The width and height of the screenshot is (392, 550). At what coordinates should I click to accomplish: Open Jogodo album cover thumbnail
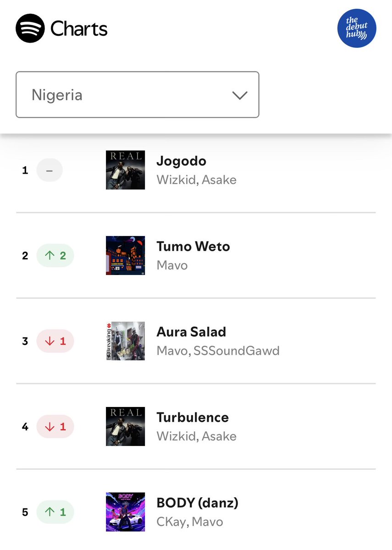point(125,170)
